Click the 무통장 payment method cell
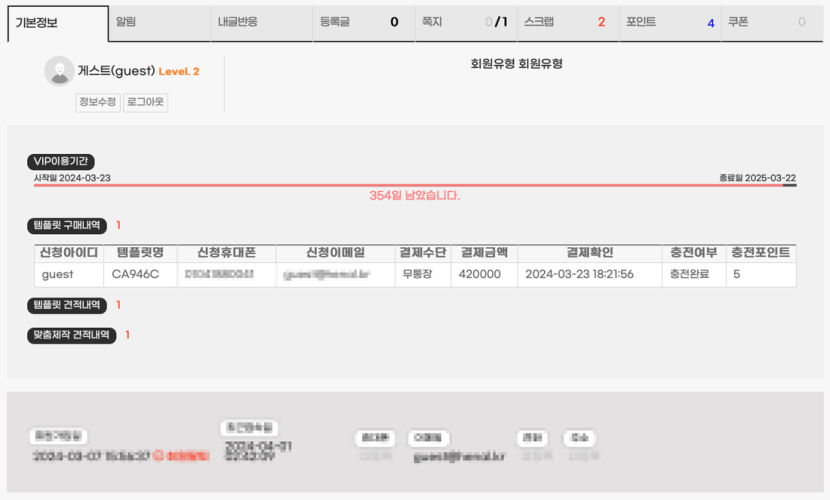This screenshot has height=500, width=830. tap(423, 274)
